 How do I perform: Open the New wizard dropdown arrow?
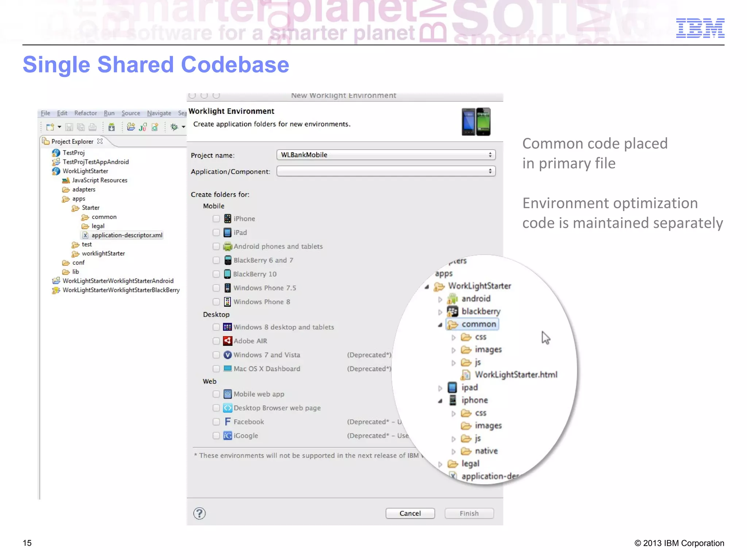[59, 127]
